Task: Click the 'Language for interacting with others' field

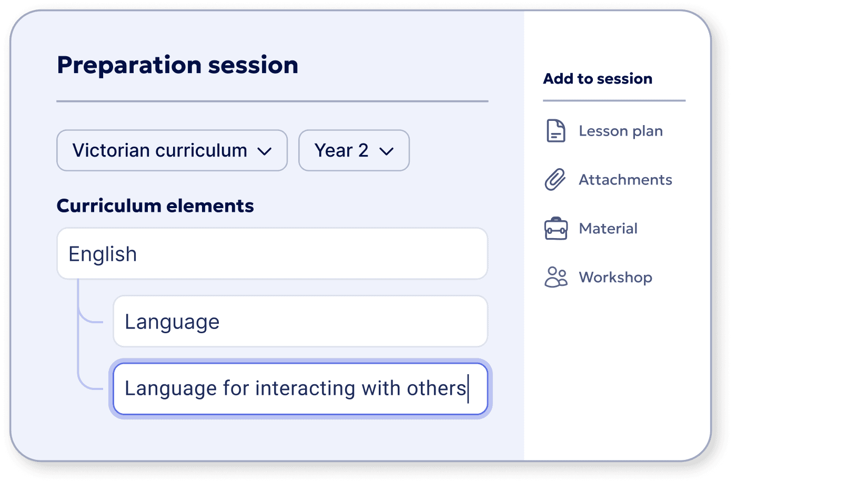Action: [x=300, y=389]
